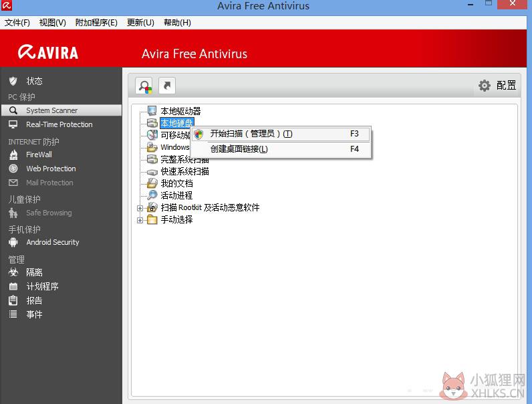Screen dimensions: 532x404
Task: Click the magnifier icon beside System Scanner
Action: point(13,110)
